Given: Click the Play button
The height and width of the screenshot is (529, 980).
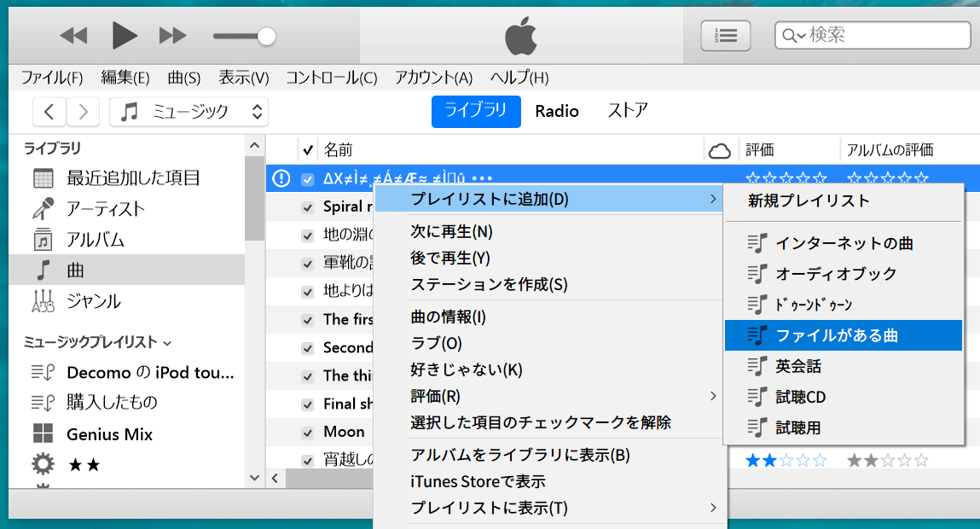Looking at the screenshot, I should pyautogui.click(x=125, y=36).
